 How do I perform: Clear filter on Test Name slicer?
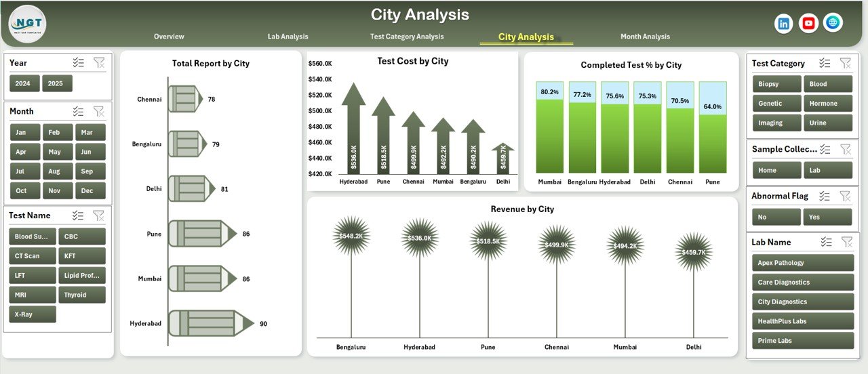pos(99,215)
